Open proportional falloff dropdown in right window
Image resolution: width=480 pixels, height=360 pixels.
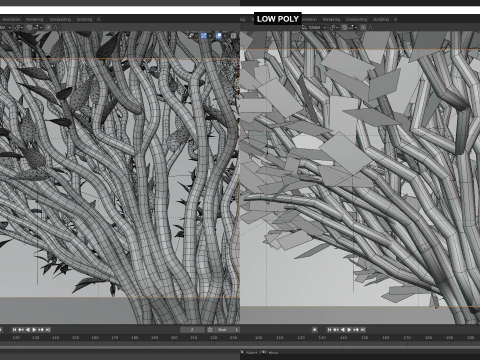[371, 27]
